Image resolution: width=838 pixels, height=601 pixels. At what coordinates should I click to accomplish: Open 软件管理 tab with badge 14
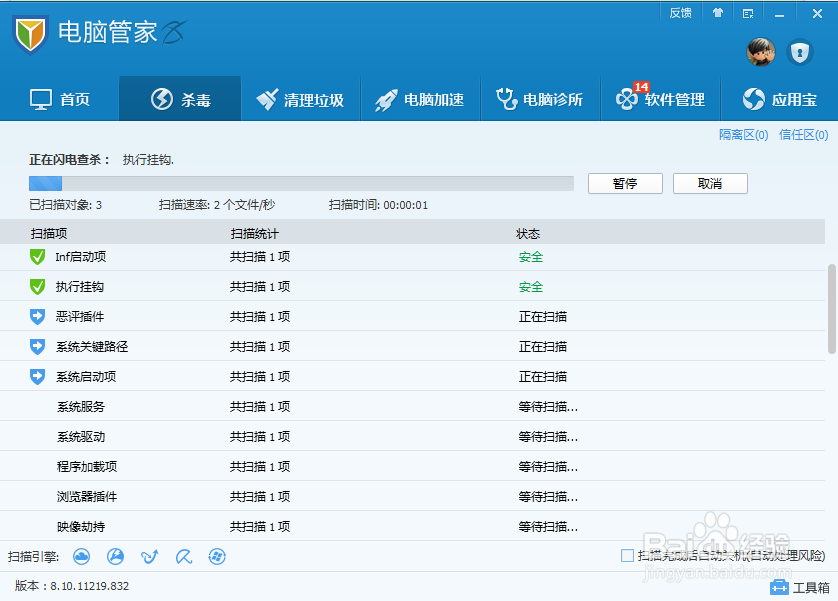click(x=661, y=99)
